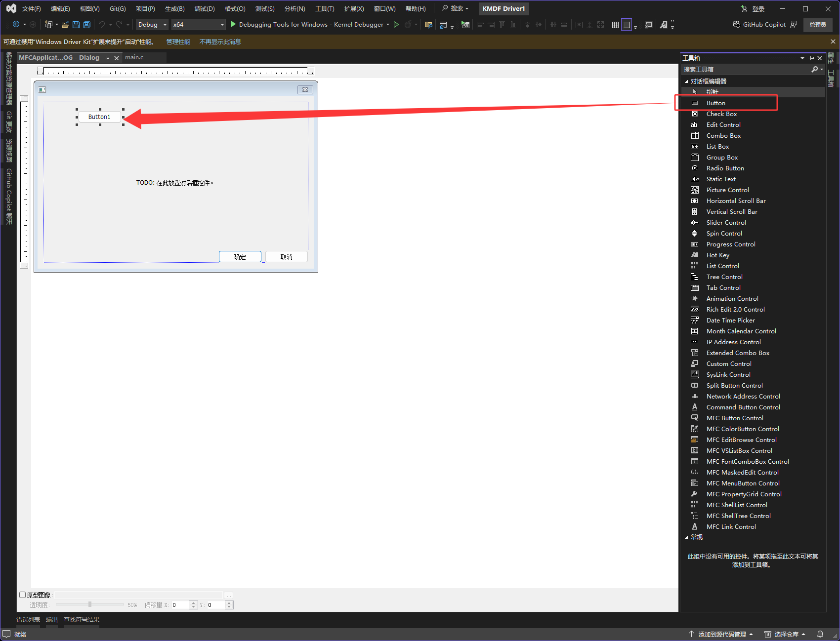Image resolution: width=840 pixels, height=641 pixels.
Task: Open the Debug (调试) menu
Action: pos(205,9)
